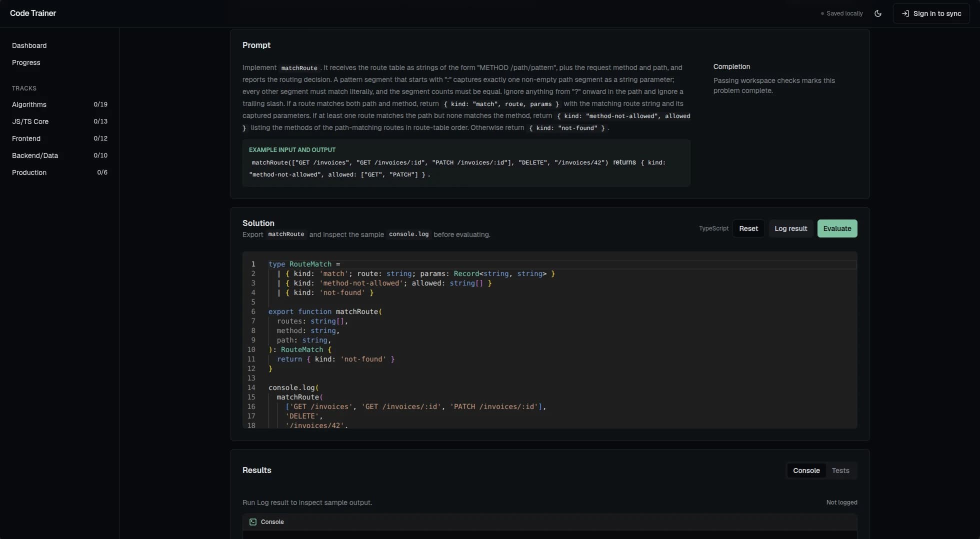The width and height of the screenshot is (980, 539).
Task: Click the Log result button
Action: pyautogui.click(x=790, y=228)
